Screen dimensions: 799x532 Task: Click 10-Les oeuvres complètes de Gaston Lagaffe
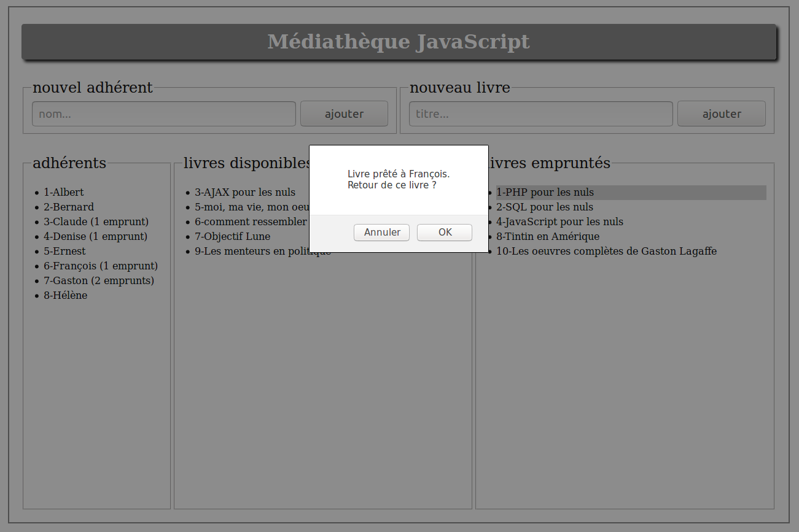tap(606, 252)
